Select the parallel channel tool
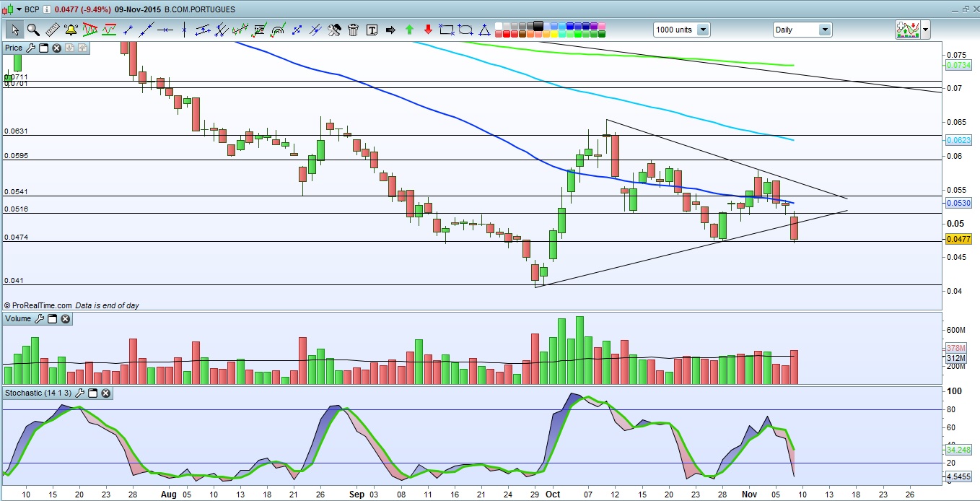 click(x=202, y=30)
